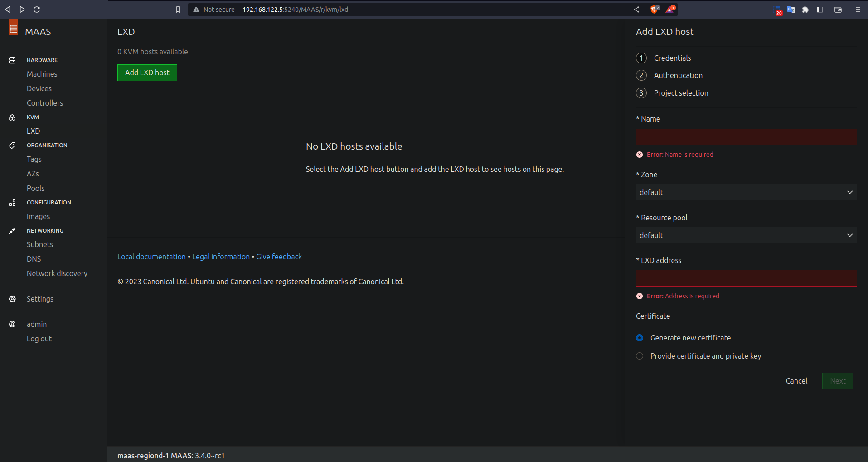Screen dimensions: 868x462
Task: Click the Organisation tag icon
Action: pyautogui.click(x=12, y=146)
